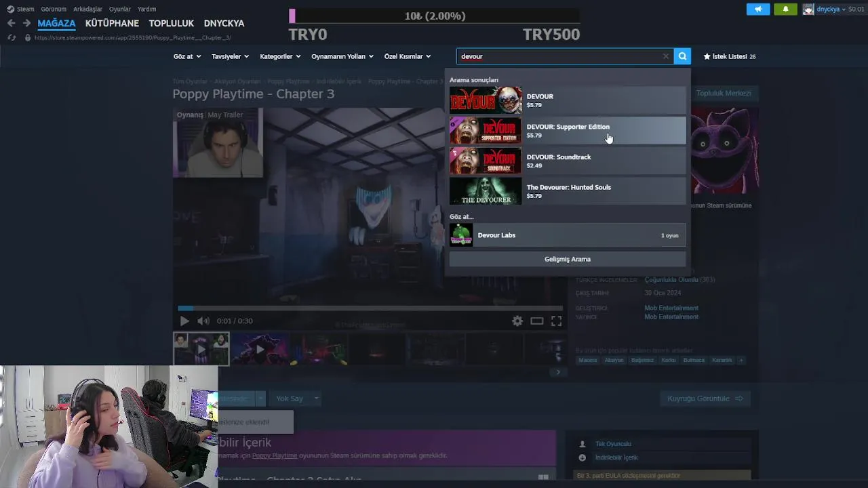Mute the trailer volume

[203, 321]
